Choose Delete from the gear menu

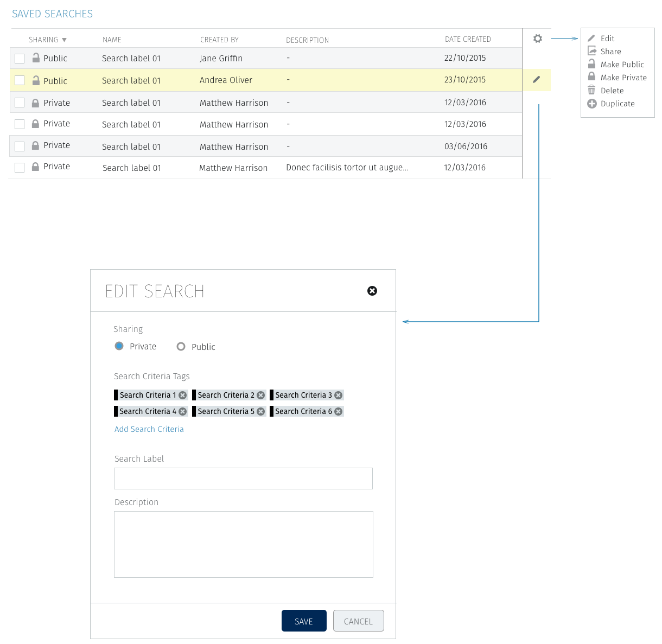(612, 91)
